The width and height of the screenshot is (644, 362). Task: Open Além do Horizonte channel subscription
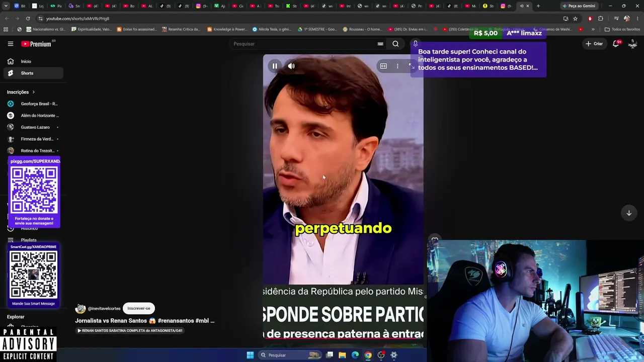click(33, 116)
